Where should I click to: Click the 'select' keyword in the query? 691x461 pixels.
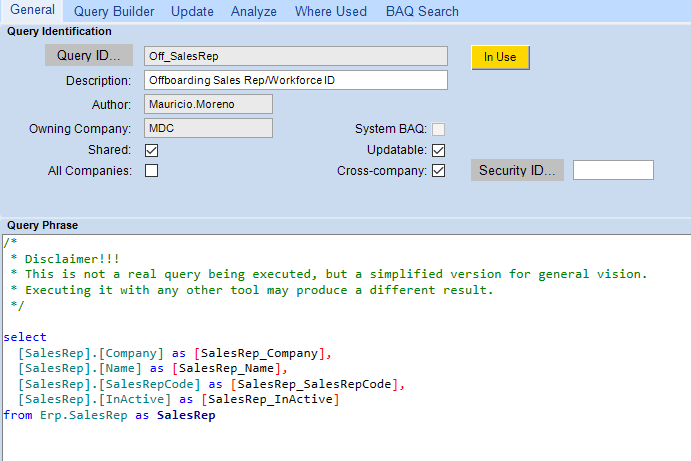coord(25,337)
